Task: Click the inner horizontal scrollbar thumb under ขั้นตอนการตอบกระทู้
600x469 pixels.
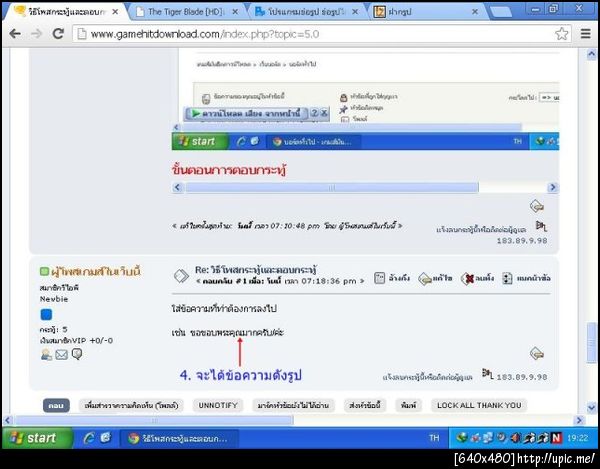Action: point(332,187)
